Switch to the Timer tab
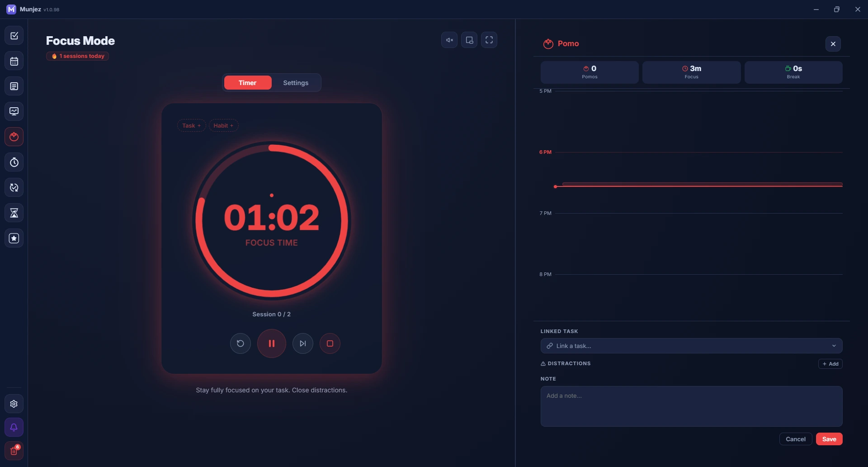Image resolution: width=868 pixels, height=467 pixels. pyautogui.click(x=248, y=83)
